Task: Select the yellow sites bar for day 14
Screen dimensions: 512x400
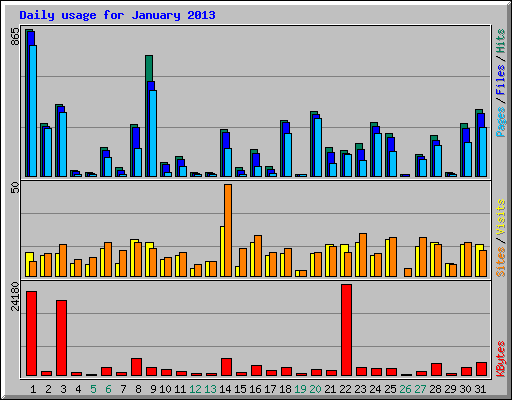Action: coord(222,251)
